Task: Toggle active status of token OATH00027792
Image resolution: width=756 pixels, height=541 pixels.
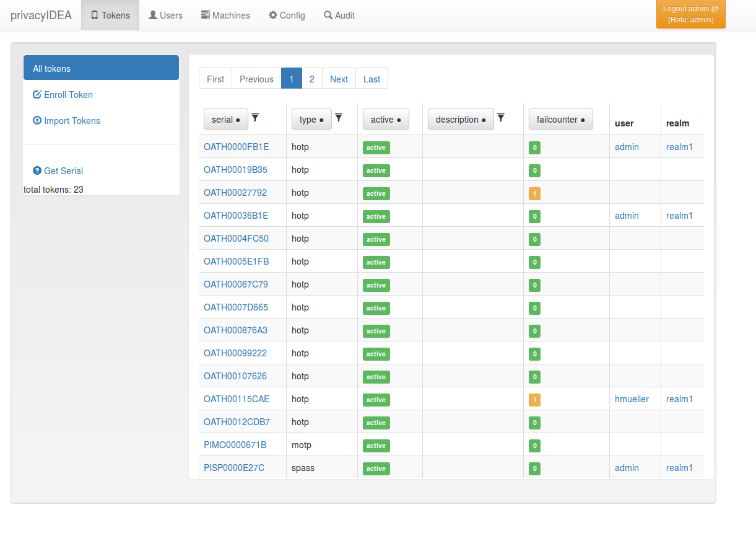Action: coord(376,193)
